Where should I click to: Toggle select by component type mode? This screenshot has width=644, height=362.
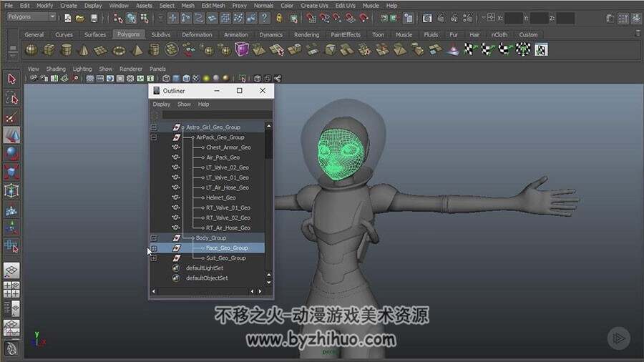[x=144, y=18]
